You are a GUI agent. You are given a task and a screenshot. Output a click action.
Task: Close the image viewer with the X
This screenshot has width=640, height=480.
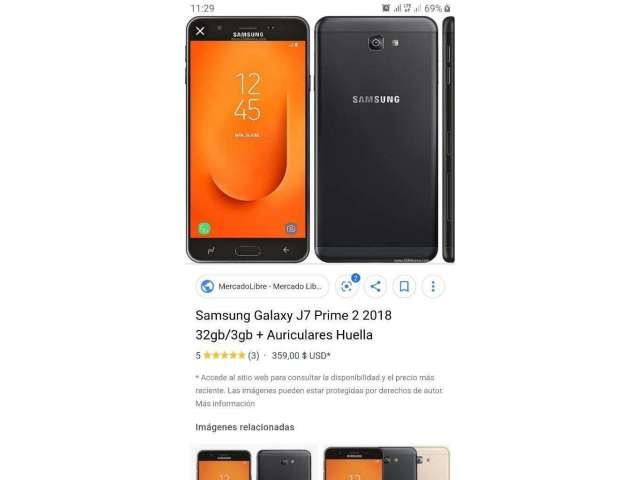pyautogui.click(x=200, y=31)
